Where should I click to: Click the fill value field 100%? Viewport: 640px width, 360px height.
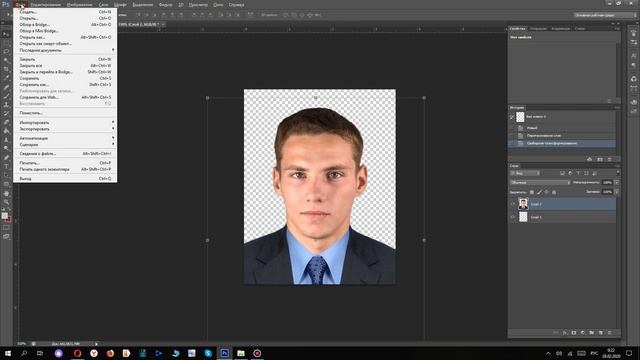pyautogui.click(x=607, y=192)
